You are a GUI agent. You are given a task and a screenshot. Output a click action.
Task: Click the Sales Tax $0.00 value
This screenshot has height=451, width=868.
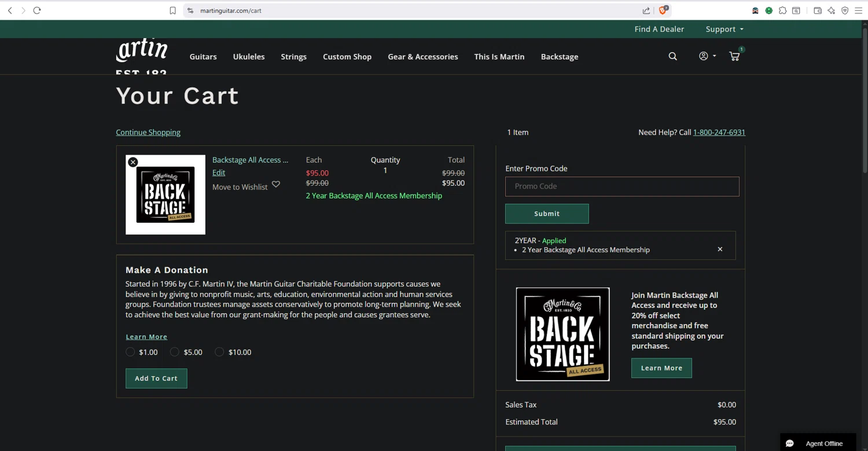click(727, 405)
